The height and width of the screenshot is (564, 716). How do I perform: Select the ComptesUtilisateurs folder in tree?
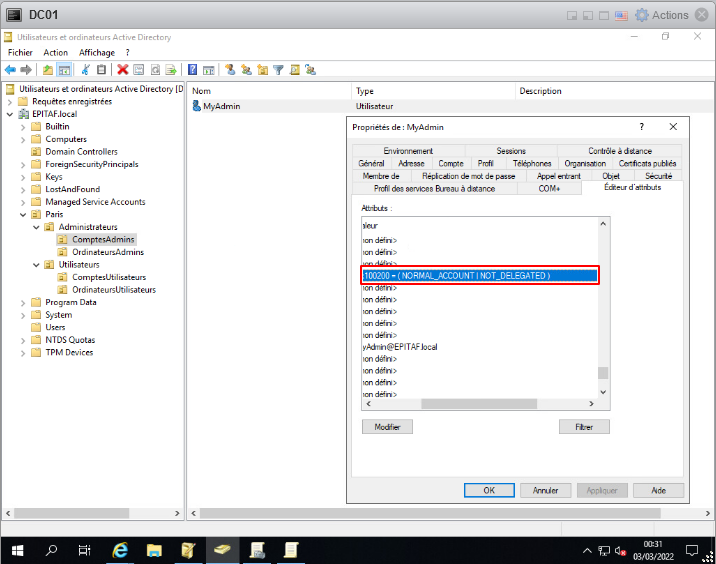pyautogui.click(x=108, y=277)
